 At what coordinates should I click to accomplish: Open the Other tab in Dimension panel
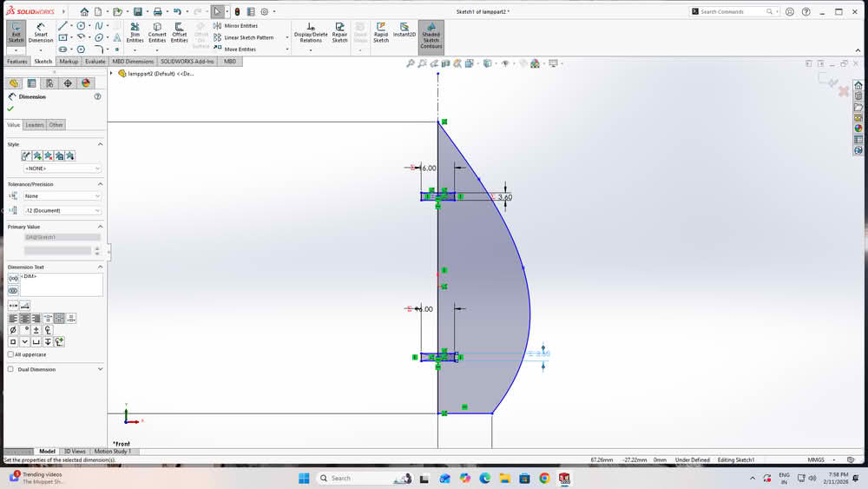pos(56,125)
